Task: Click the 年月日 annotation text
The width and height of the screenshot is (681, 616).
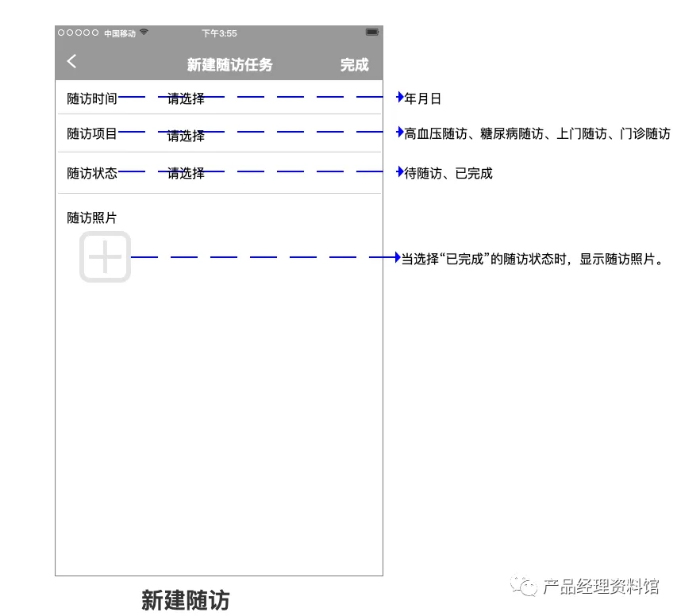Action: tap(423, 98)
